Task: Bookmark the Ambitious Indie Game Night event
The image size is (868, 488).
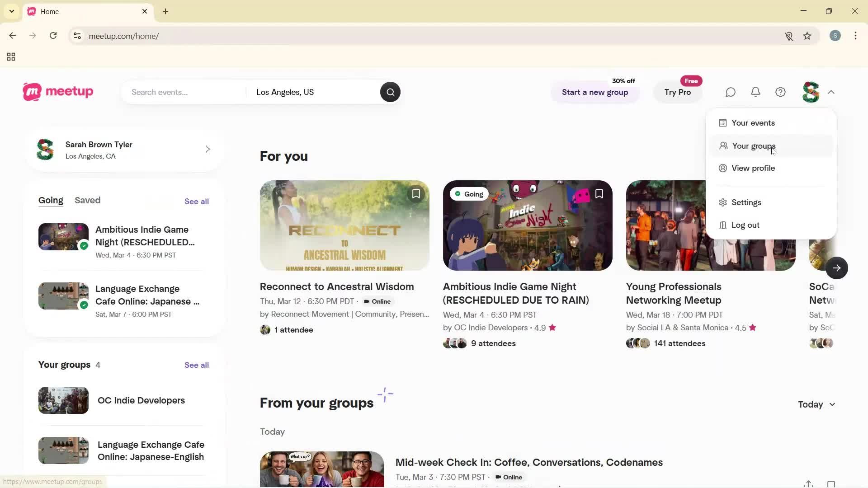Action: (x=599, y=193)
